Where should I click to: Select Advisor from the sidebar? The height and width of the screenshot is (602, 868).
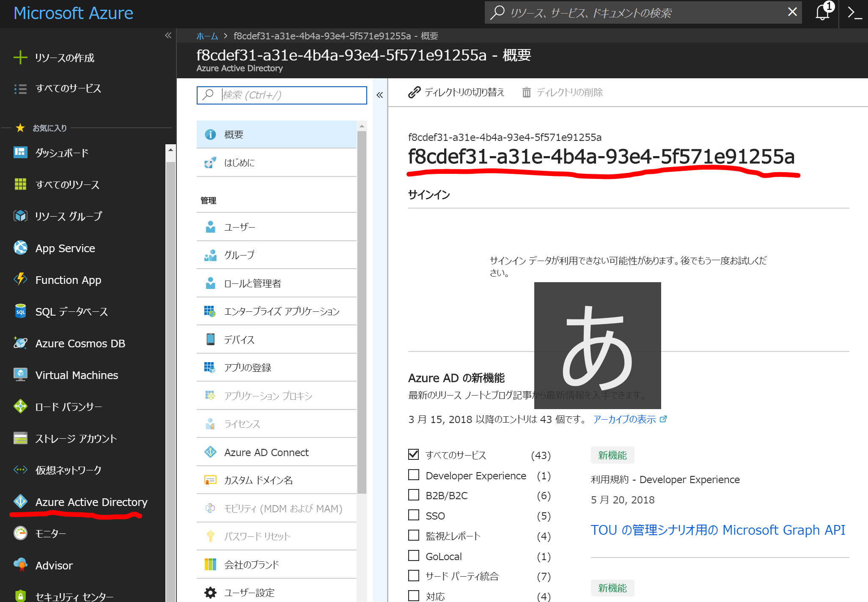pyautogui.click(x=54, y=565)
